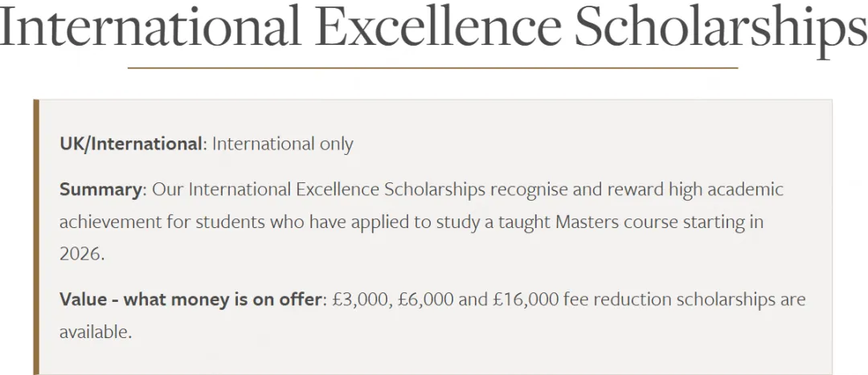Click the gold divider line under heading
Viewport: 868px width, 375px height.
432,68
